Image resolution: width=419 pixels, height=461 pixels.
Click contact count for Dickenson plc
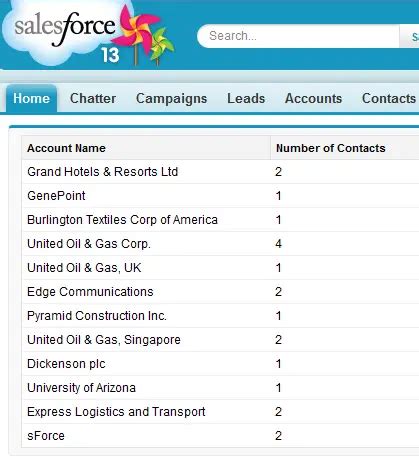[x=279, y=364]
